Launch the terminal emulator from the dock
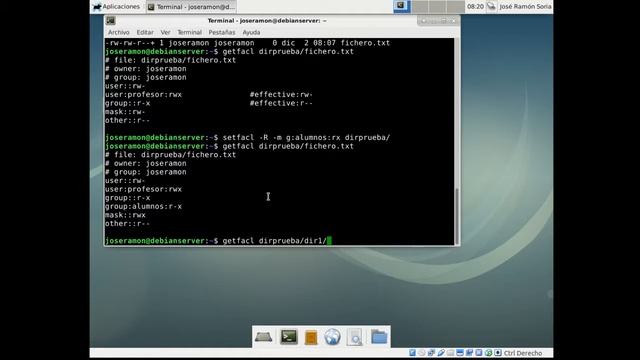640x360 pixels. click(289, 337)
